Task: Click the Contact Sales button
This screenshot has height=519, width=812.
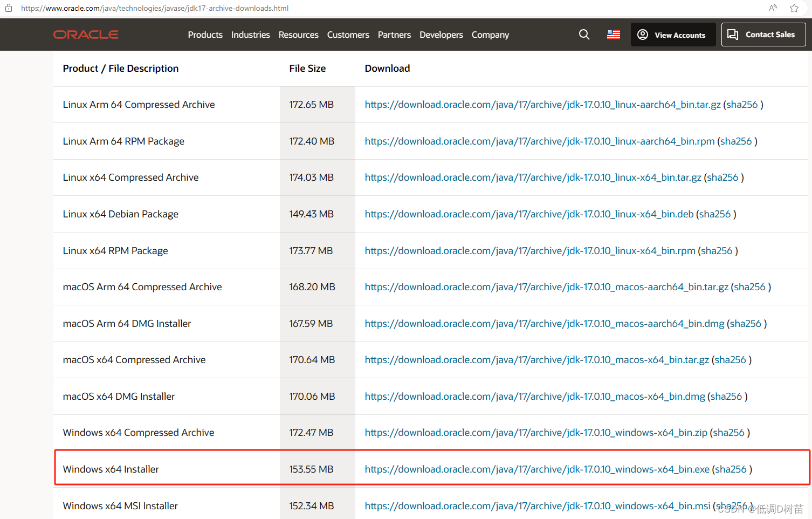Action: click(763, 35)
